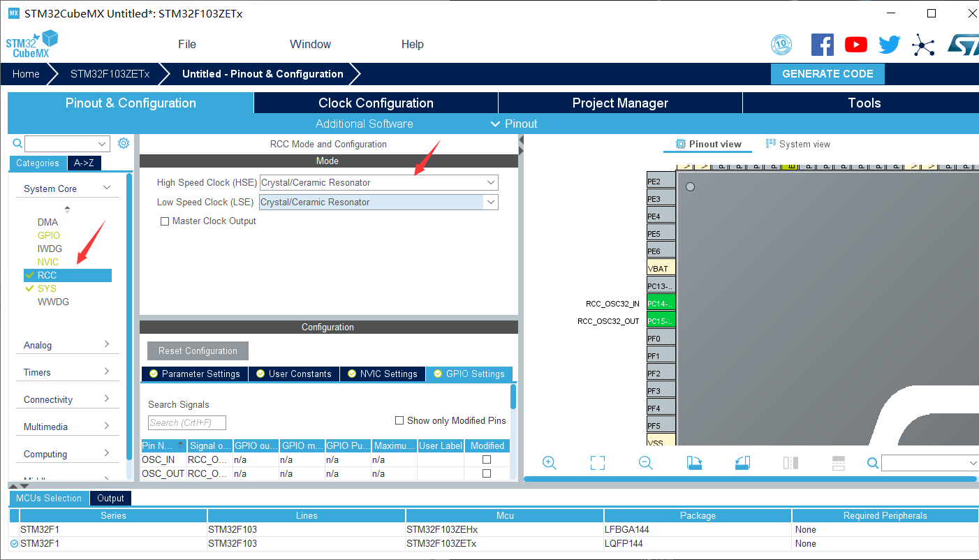979x560 pixels.
Task: Open the categories settings gear icon
Action: (124, 143)
